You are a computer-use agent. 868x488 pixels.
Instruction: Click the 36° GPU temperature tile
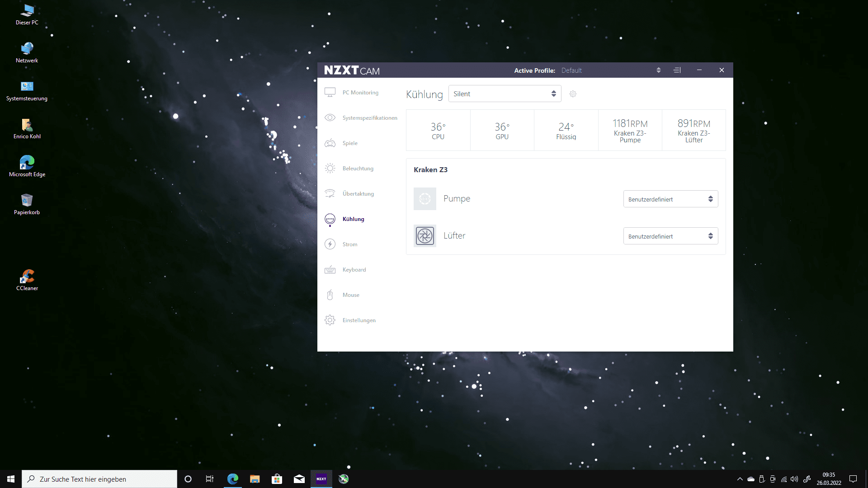[x=502, y=131]
